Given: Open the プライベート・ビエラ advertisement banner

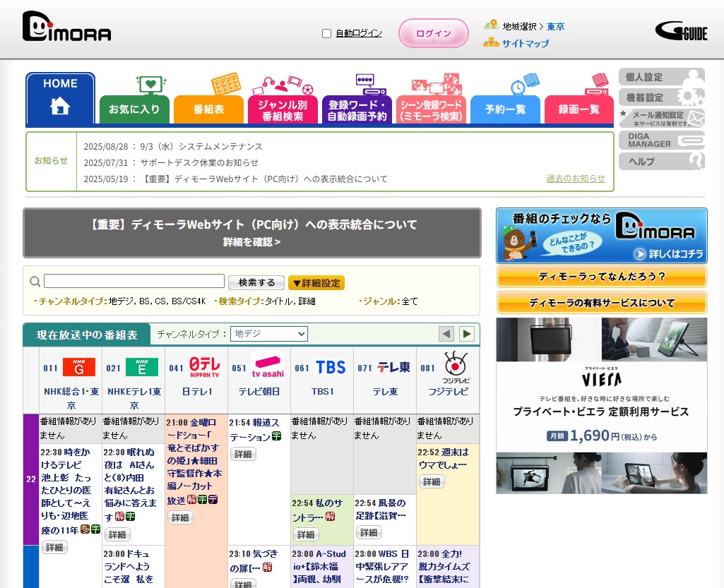Looking at the screenshot, I should (601, 405).
